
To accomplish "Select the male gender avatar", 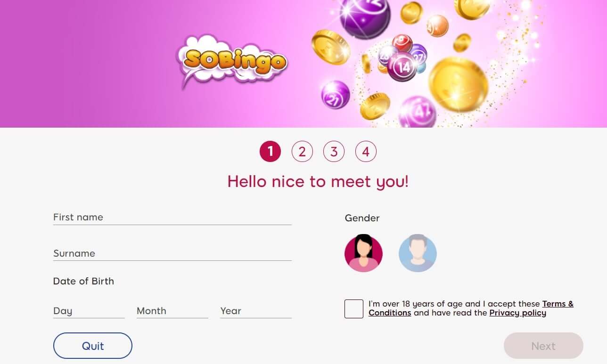I will tap(418, 253).
